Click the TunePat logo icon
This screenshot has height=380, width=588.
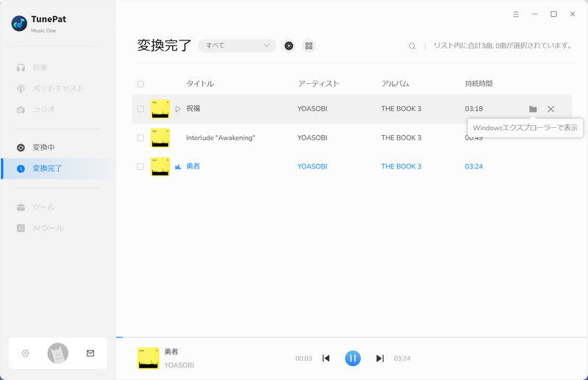pyautogui.click(x=19, y=24)
